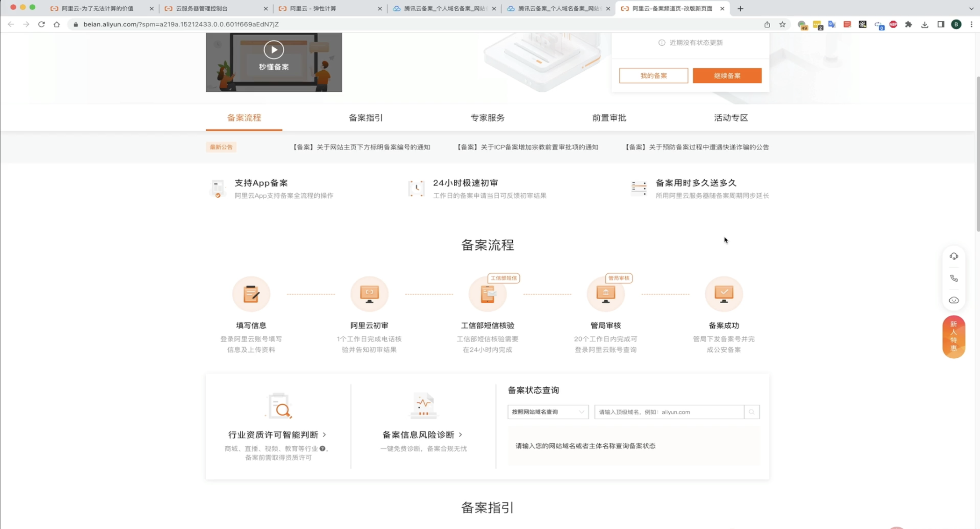This screenshot has height=529, width=980.
Task: Click the orange 继续备案 button
Action: tap(727, 76)
